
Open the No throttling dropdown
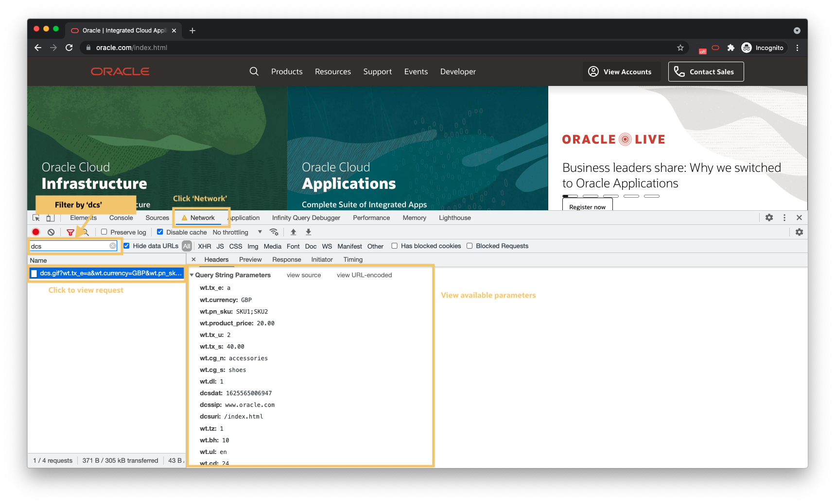238,232
